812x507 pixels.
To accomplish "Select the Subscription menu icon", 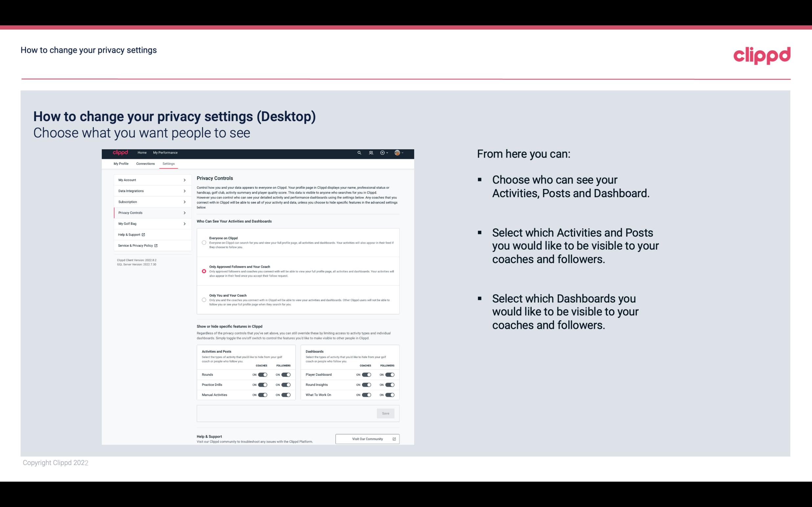I will (185, 201).
